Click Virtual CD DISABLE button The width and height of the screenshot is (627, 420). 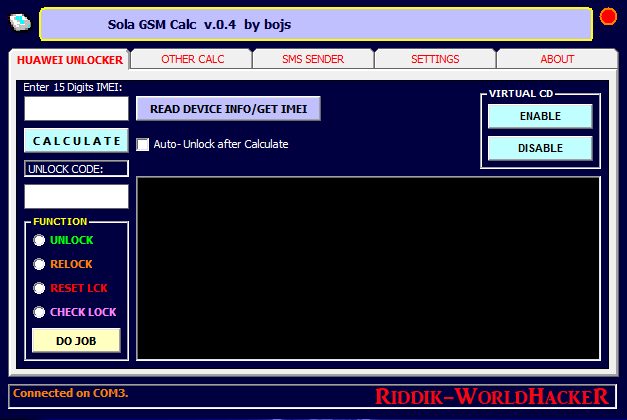click(540, 148)
